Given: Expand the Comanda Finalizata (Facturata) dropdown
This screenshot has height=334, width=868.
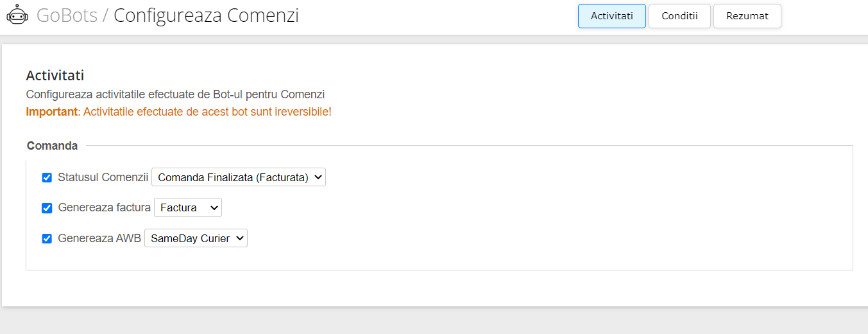Looking at the screenshot, I should click(239, 177).
